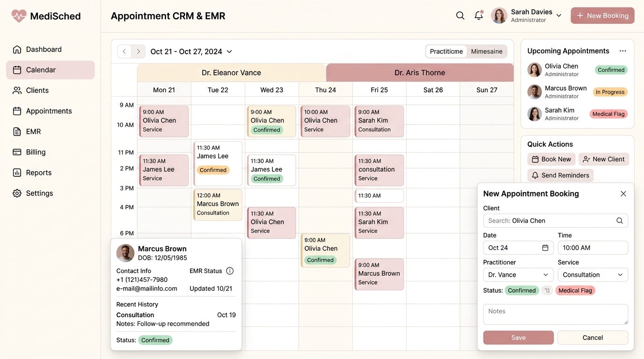Image resolution: width=644 pixels, height=359 pixels.
Task: Select the Confirmed status chip in booking form
Action: (x=522, y=291)
